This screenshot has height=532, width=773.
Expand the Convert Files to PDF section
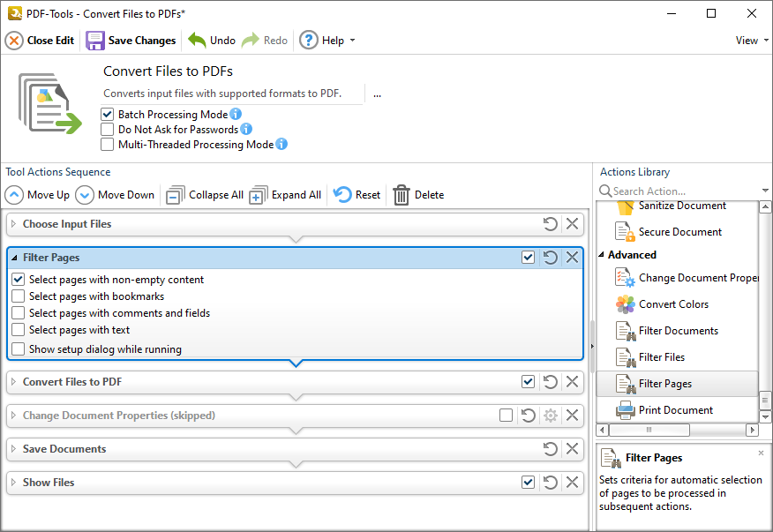click(x=11, y=383)
